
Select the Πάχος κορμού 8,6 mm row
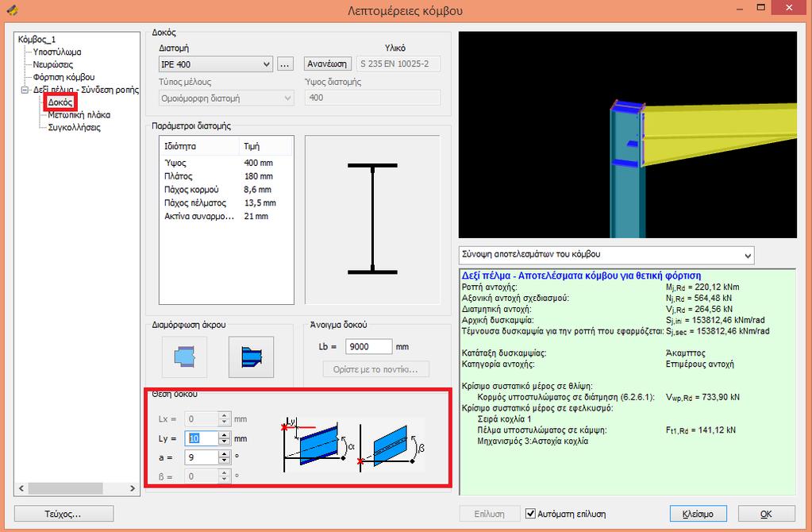point(226,190)
